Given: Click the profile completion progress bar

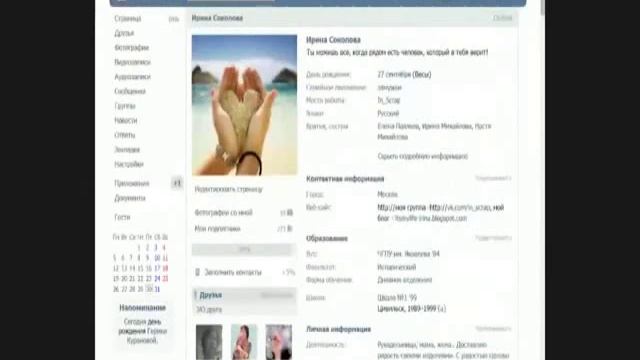Looking at the screenshot, I should click(x=243, y=249).
